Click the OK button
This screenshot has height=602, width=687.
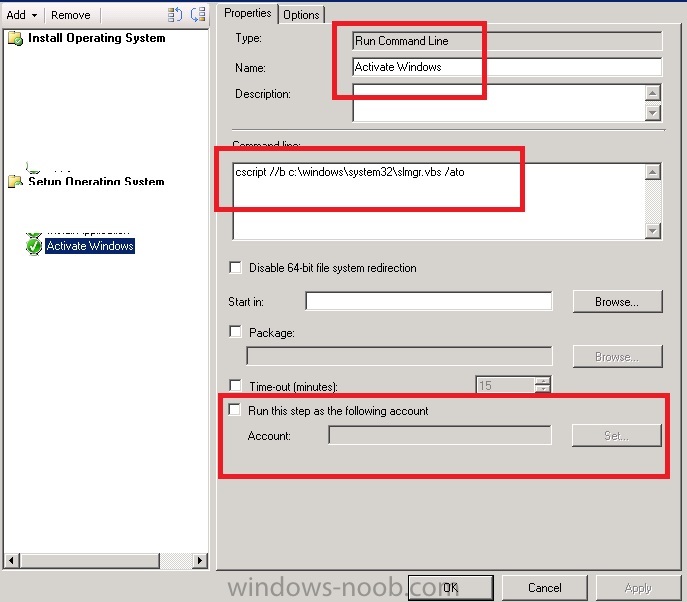(x=450, y=588)
